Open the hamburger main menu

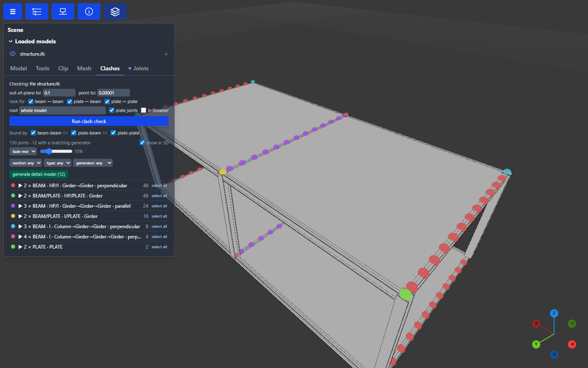(13, 11)
